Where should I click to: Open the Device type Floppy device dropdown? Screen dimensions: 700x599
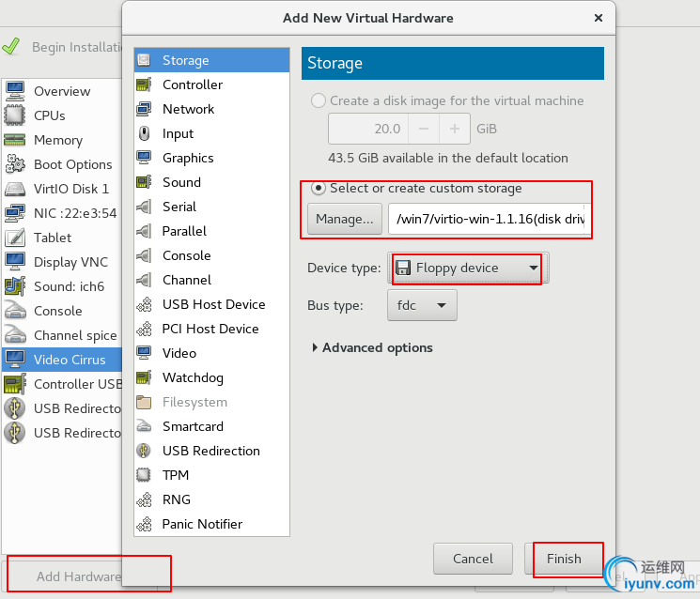[x=468, y=268]
